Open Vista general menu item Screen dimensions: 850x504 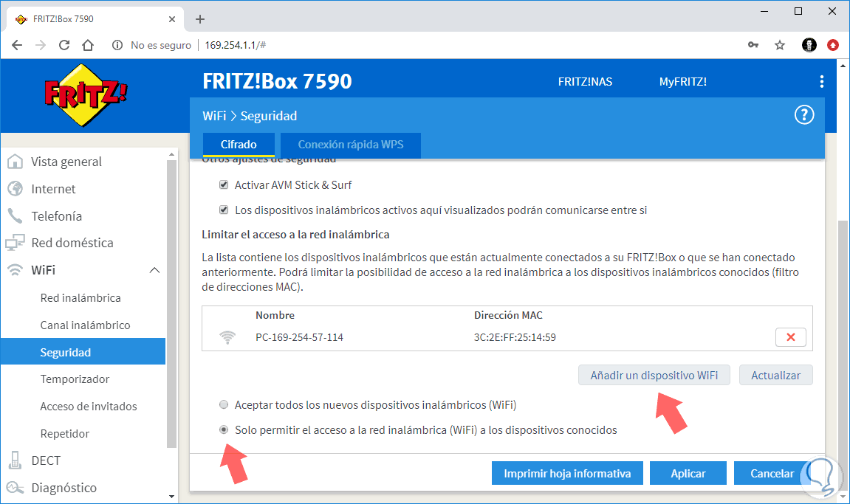pos(66,162)
